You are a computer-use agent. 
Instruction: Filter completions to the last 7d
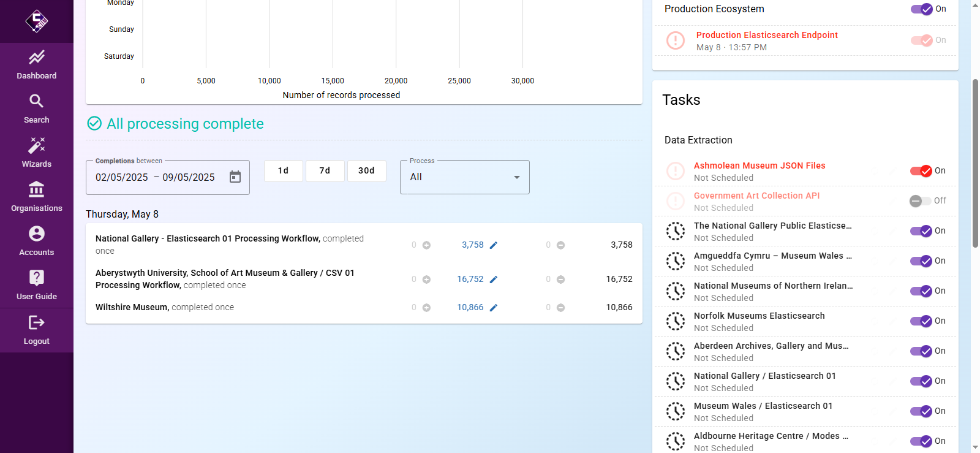click(x=325, y=171)
